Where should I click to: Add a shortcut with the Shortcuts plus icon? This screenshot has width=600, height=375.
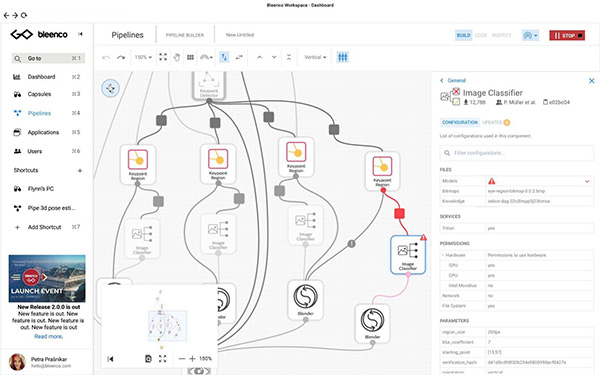(x=80, y=170)
